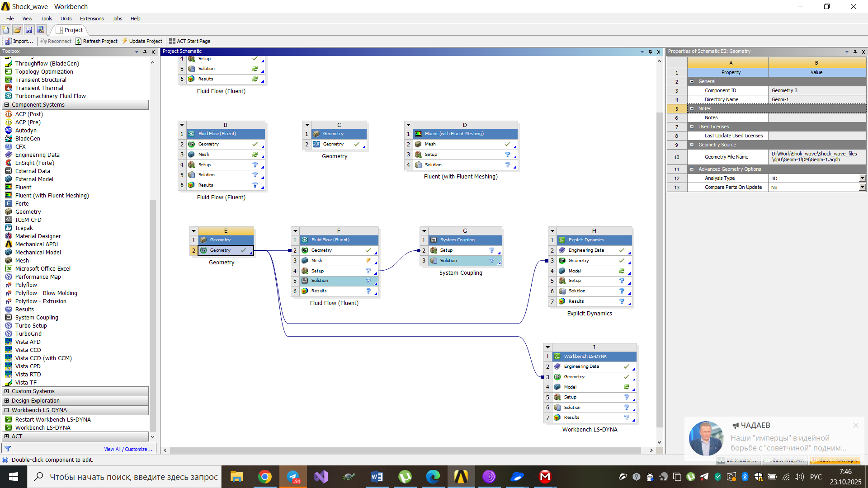
Task: Select Mesh cell in Fluid Flow system F
Action: [x=339, y=261]
